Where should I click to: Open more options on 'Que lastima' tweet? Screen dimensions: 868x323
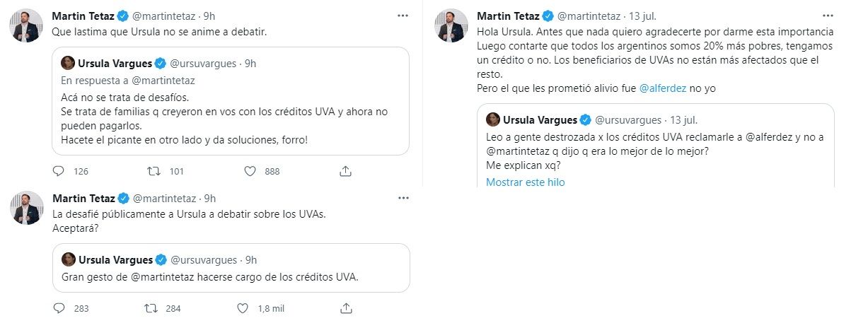pyautogui.click(x=403, y=16)
